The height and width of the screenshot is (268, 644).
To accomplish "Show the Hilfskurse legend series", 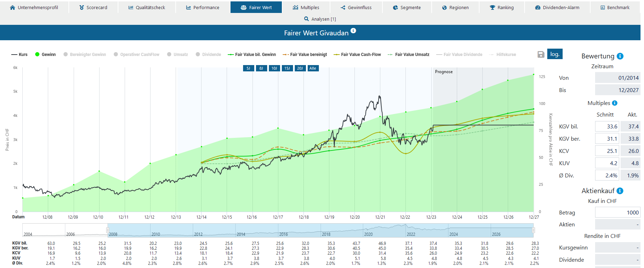I will [x=503, y=55].
